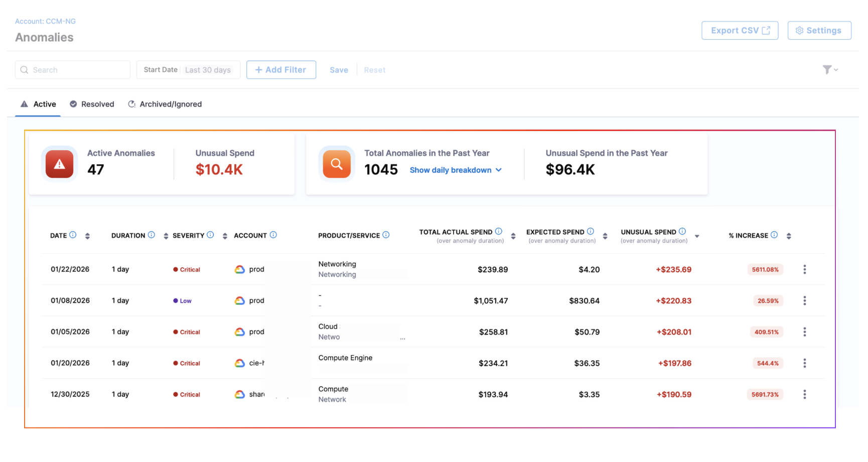Image resolution: width=868 pixels, height=462 pixels.
Task: Open row menu for 01/22/2026 anomaly
Action: click(x=804, y=270)
